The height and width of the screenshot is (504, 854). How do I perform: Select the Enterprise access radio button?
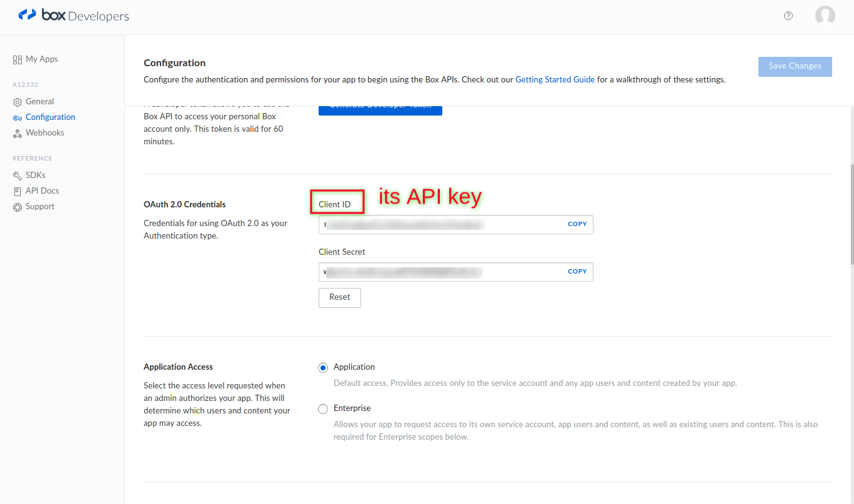tap(323, 409)
